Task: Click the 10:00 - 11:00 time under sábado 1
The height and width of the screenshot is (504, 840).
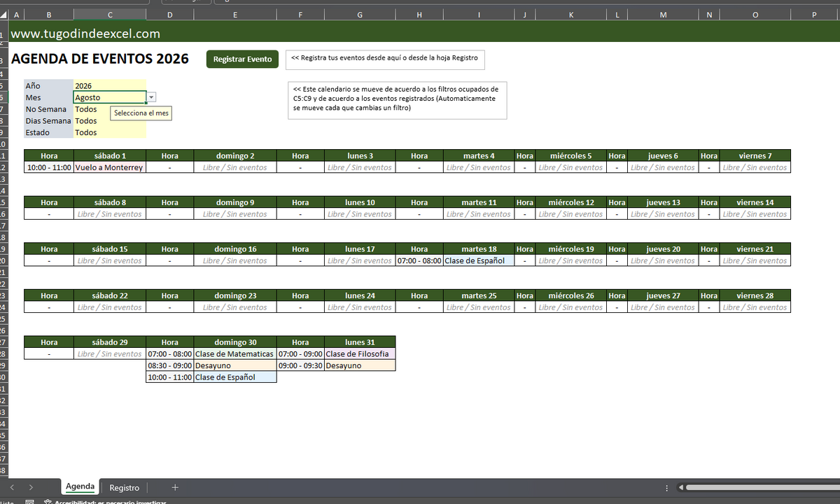Action: [49, 167]
